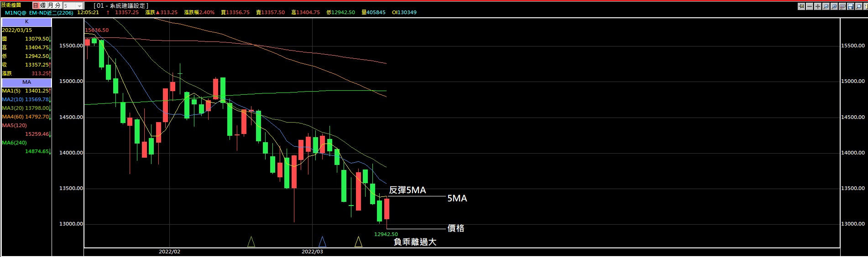The height and width of the screenshot is (257, 868).
Task: Click OI 130349 in the quote bar
Action: 404,12
